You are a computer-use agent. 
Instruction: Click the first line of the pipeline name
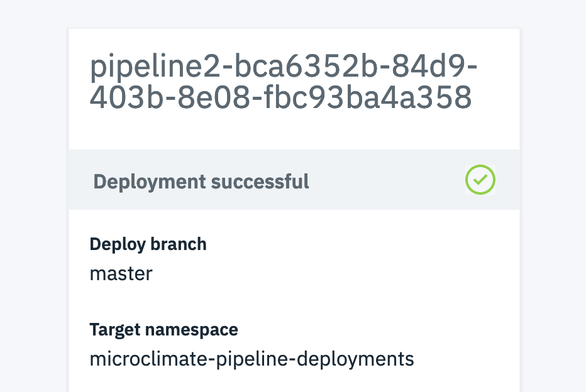pos(283,67)
